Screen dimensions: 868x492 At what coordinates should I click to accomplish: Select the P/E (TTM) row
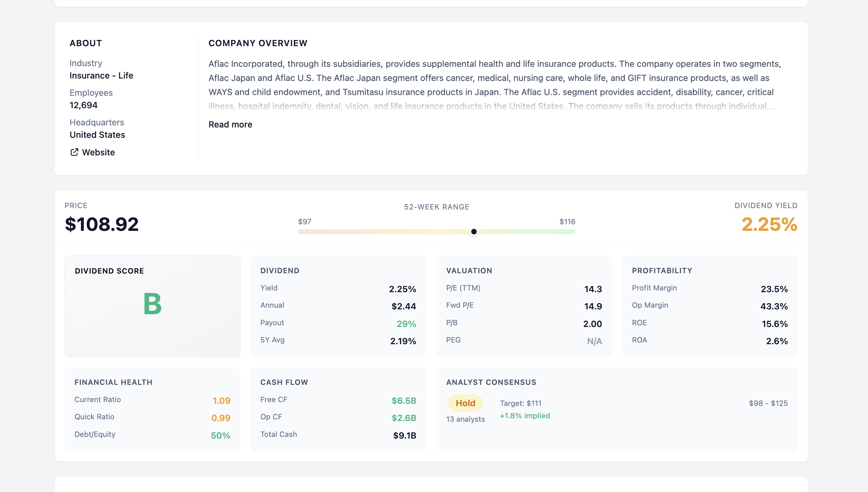point(524,289)
